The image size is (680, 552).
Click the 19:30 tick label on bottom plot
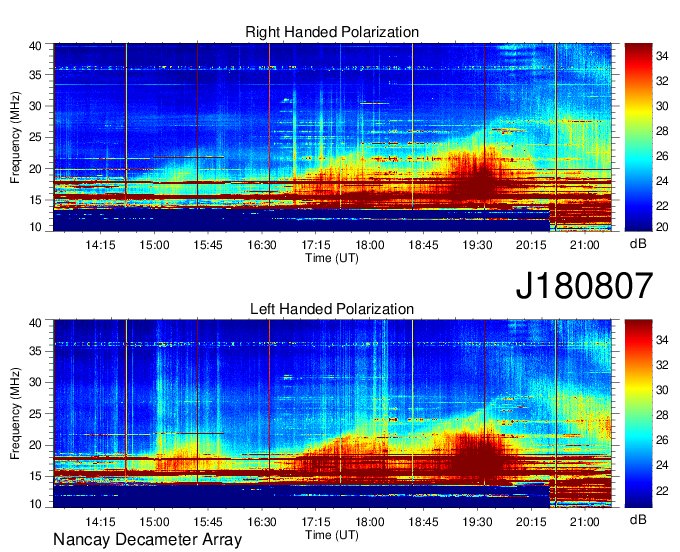pos(477,522)
